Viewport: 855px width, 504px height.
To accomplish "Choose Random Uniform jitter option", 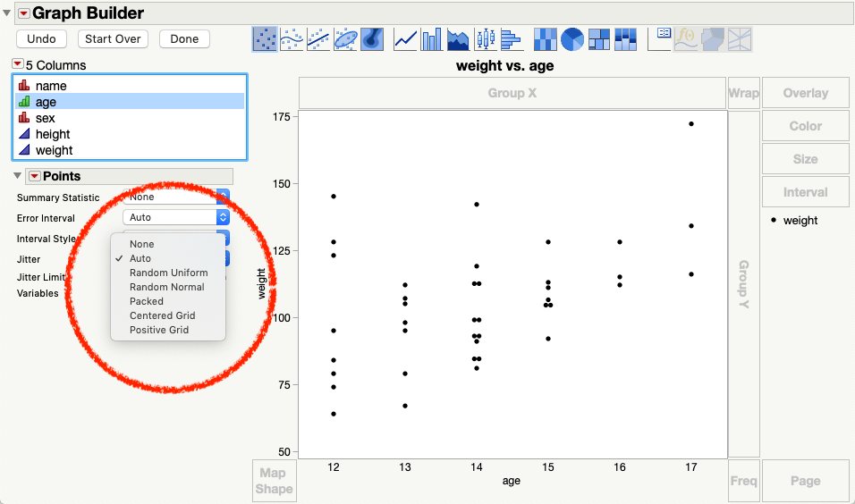I will click(168, 273).
